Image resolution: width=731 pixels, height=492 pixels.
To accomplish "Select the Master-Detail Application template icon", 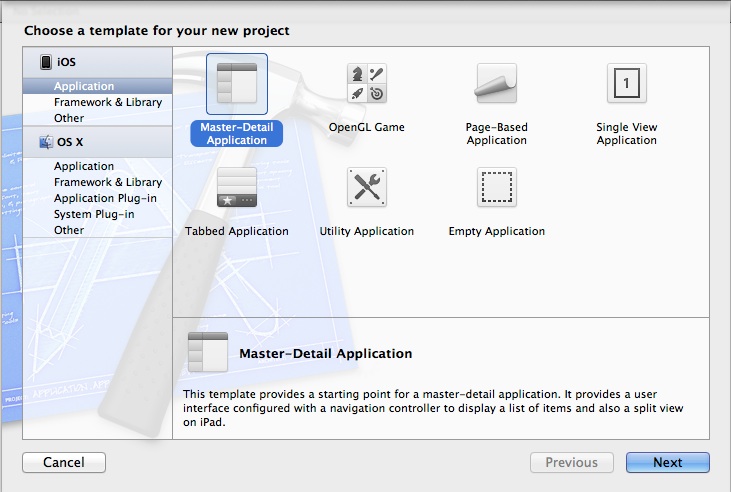I will (236, 84).
